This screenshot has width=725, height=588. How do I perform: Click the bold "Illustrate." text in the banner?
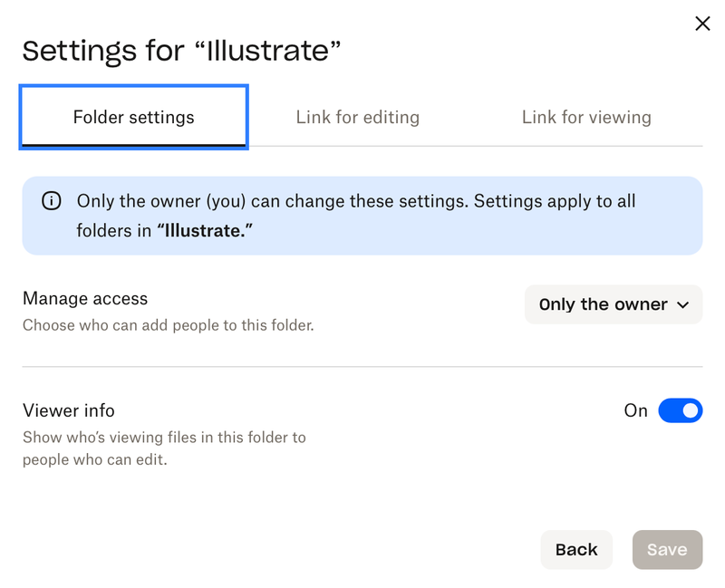[x=205, y=230]
